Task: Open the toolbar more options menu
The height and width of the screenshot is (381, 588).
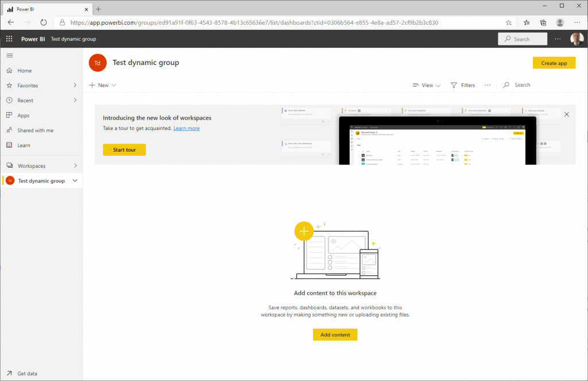Action: point(488,84)
